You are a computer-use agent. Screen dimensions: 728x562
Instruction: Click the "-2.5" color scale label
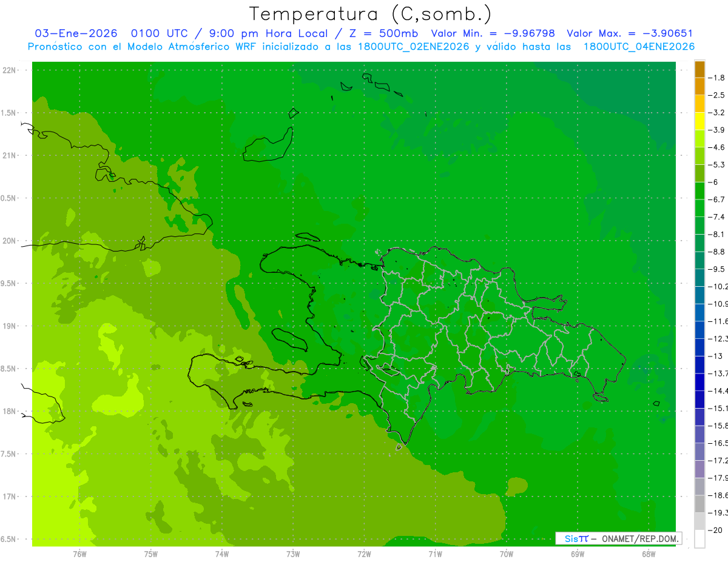[x=717, y=95]
